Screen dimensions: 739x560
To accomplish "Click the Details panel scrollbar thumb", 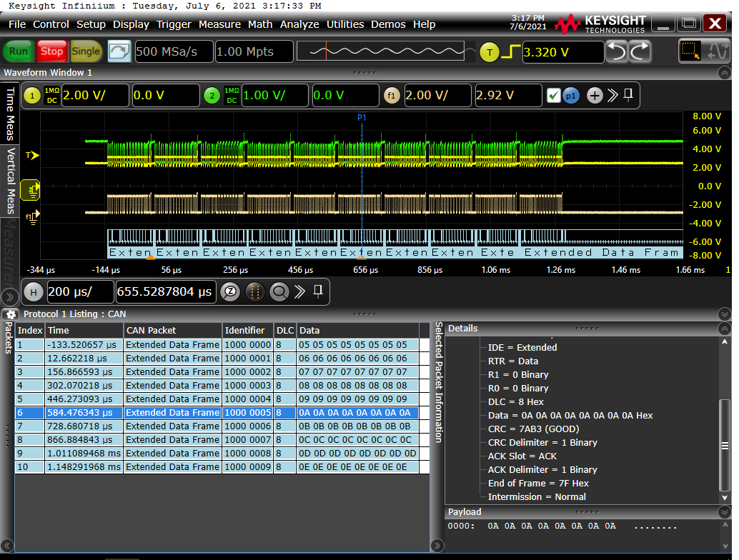I will tap(725, 446).
